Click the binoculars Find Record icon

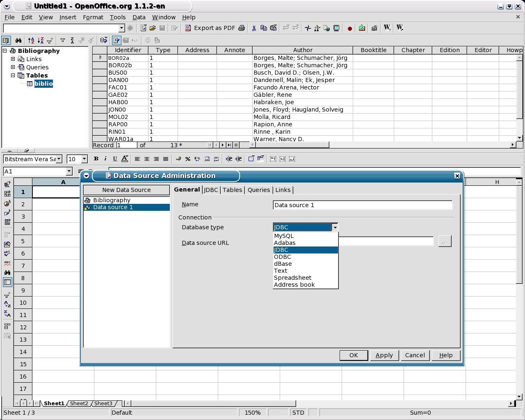(18, 40)
